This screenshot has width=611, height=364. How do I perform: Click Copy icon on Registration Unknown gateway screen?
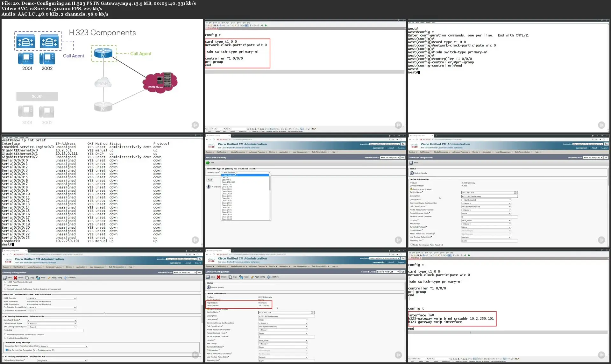[x=230, y=277]
